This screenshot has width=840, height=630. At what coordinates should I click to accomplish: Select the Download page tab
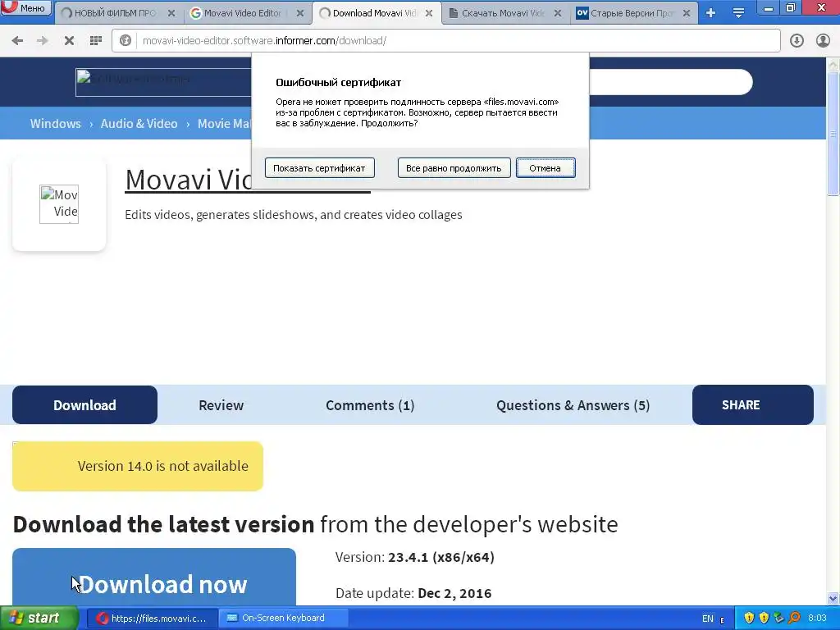[x=84, y=405]
